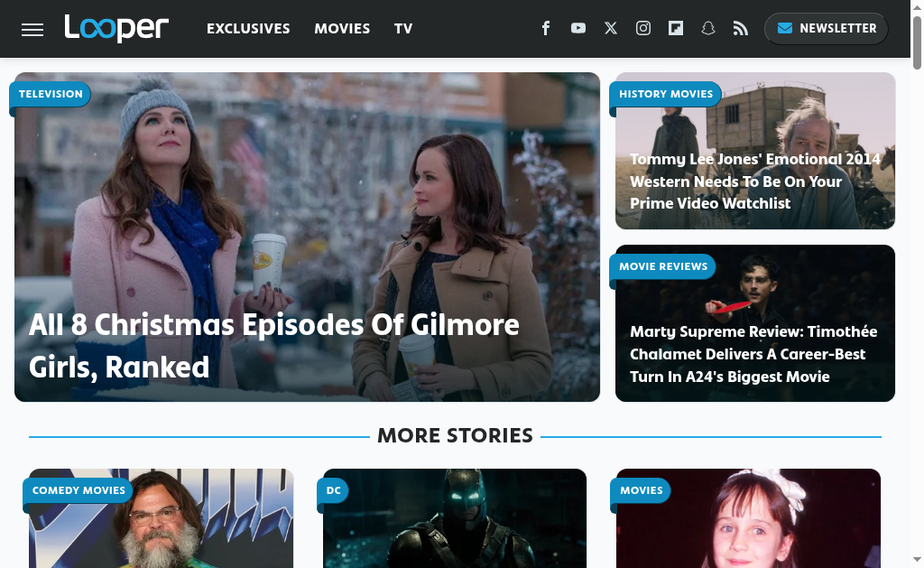Open the hamburger navigation menu
The height and width of the screenshot is (568, 924).
pyautogui.click(x=32, y=29)
